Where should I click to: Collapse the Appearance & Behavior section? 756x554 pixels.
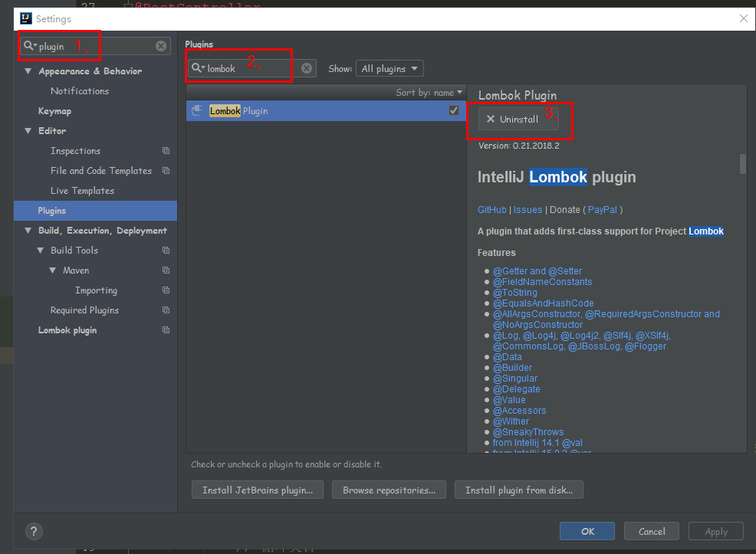(28, 70)
